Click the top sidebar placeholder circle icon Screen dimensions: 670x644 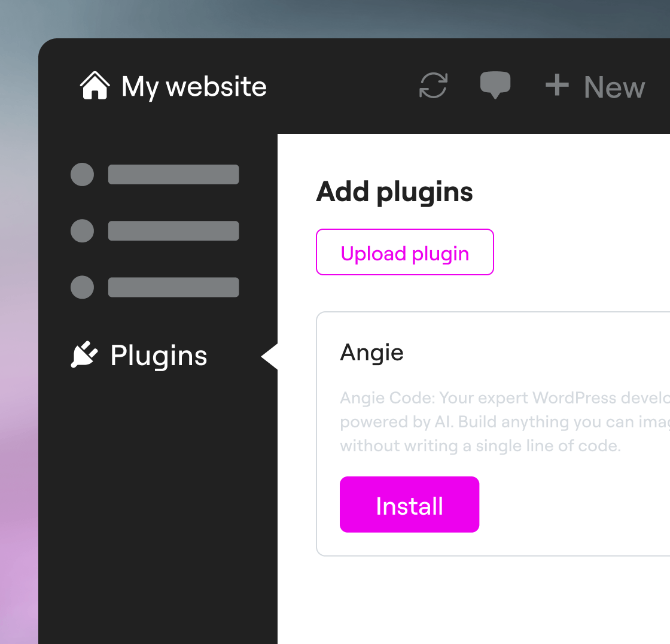click(x=83, y=174)
